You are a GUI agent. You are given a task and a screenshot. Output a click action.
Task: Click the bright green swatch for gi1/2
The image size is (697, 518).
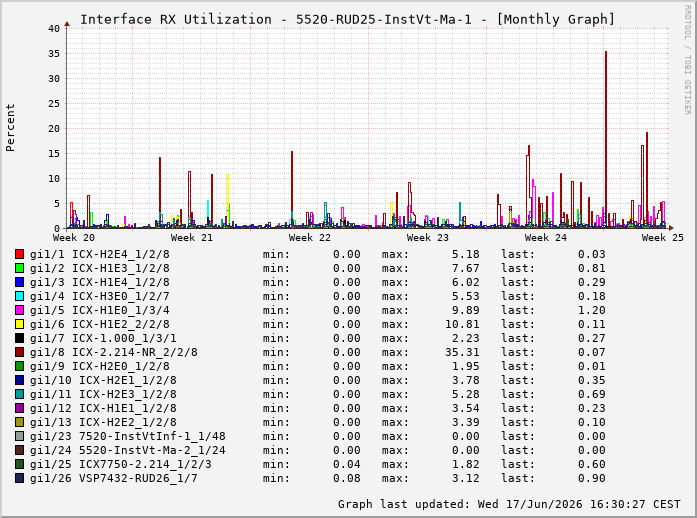(19, 268)
